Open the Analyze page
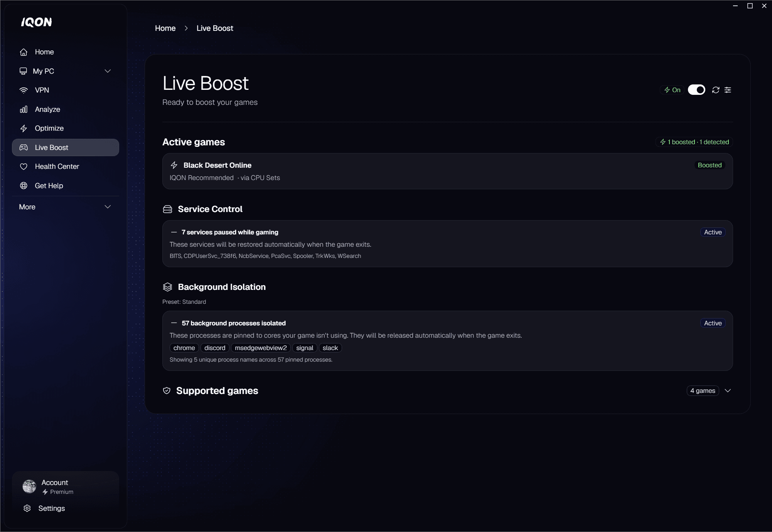Image resolution: width=772 pixels, height=532 pixels. (x=66, y=109)
